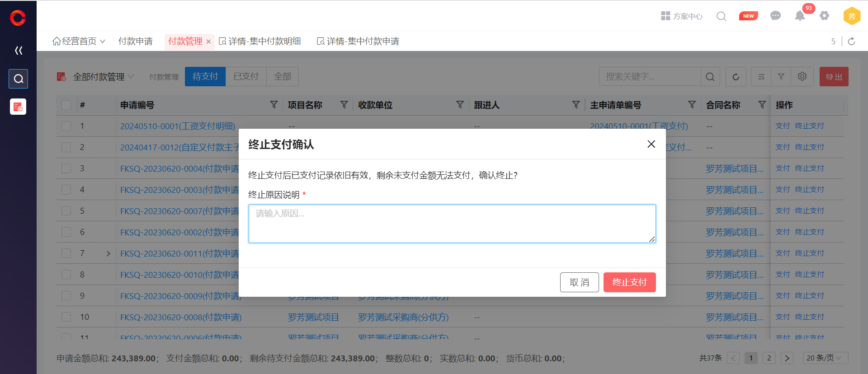Open the red payment management sidebar icon
Image resolution: width=868 pixels, height=374 pixels.
[18, 107]
